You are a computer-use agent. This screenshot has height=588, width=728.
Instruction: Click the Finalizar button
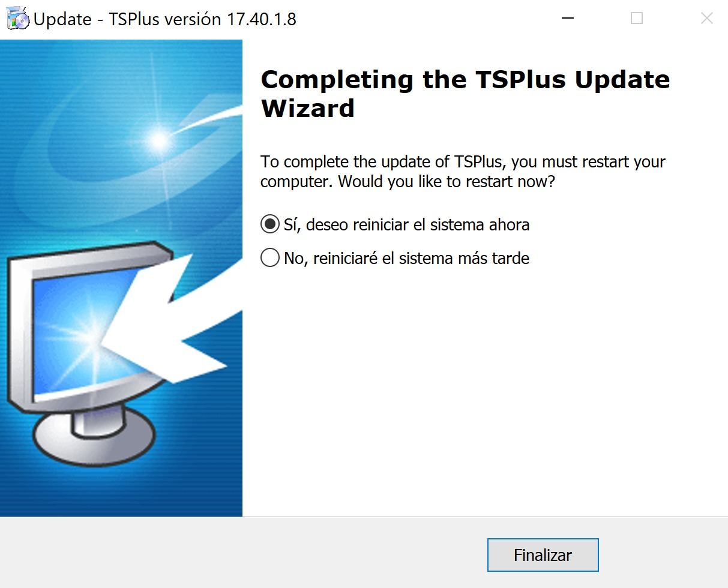(543, 555)
